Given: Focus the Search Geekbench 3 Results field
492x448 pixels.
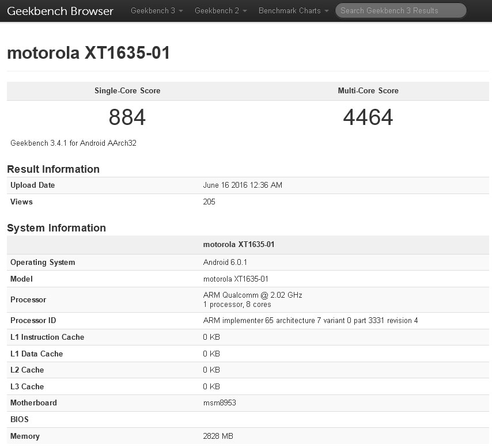Looking at the screenshot, I should point(400,10).
